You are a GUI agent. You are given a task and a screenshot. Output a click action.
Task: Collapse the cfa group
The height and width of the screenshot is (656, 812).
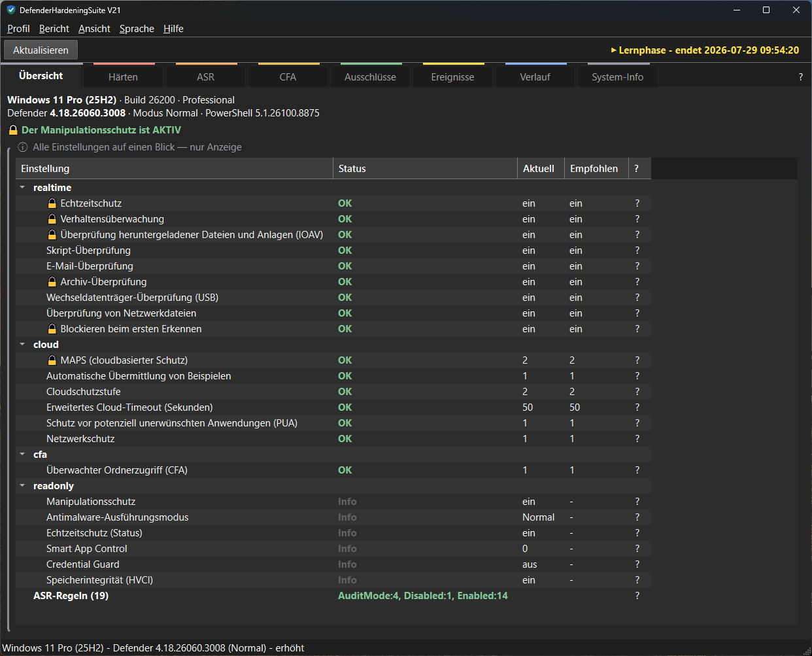point(22,455)
